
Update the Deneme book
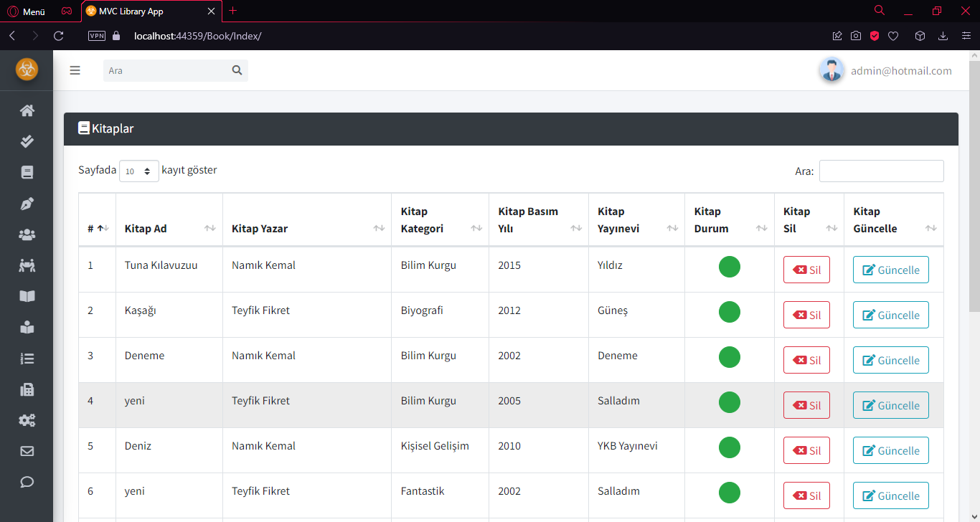[890, 360]
